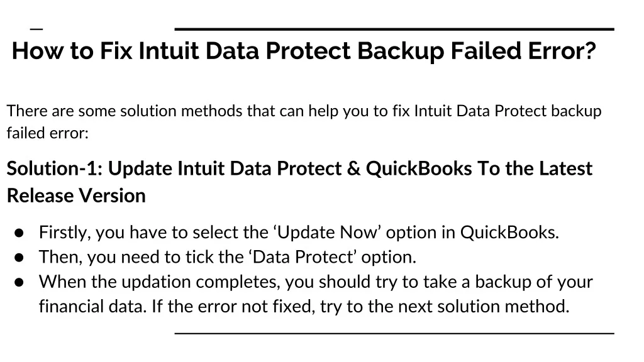The height and width of the screenshot is (362, 644).
Task: Click the bullet text starting 'When the updation'
Action: [x=316, y=282]
